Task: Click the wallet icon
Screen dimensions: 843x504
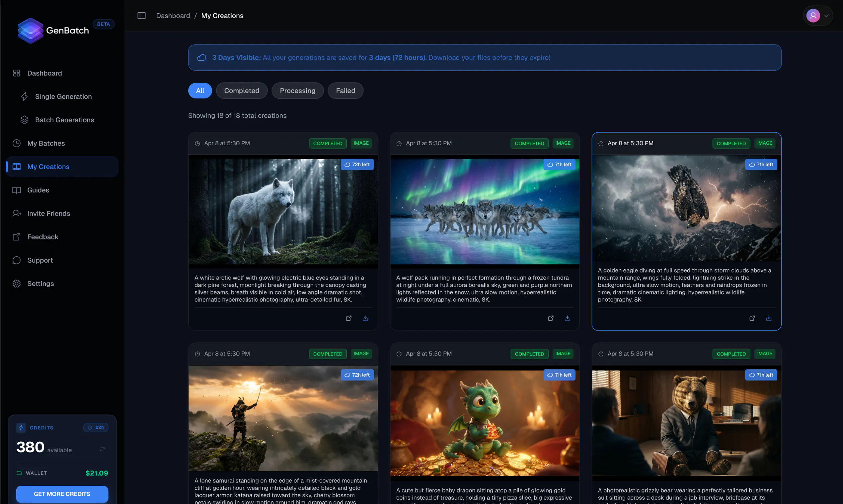Action: (19, 473)
